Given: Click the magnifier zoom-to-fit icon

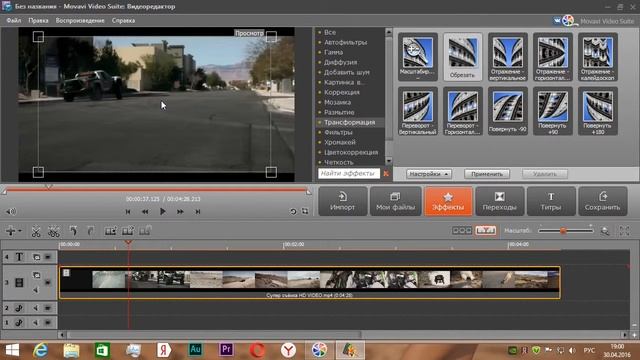Looking at the screenshot, I should 605,231.
